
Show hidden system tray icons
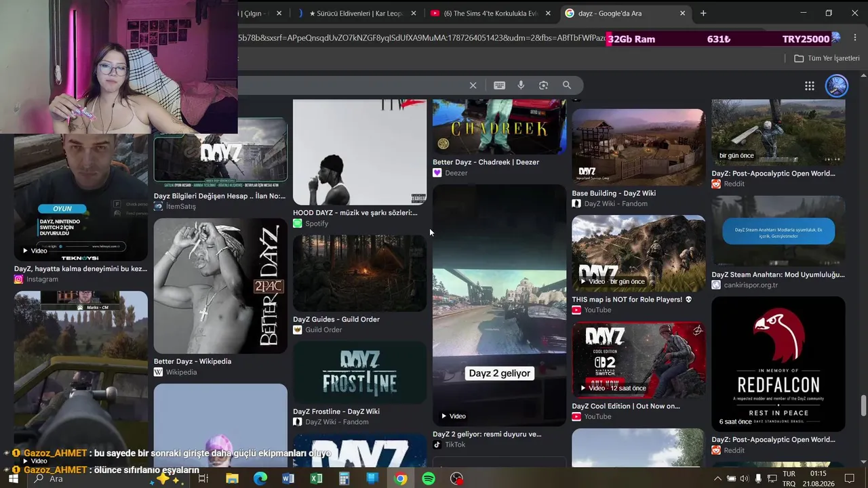coord(718,479)
